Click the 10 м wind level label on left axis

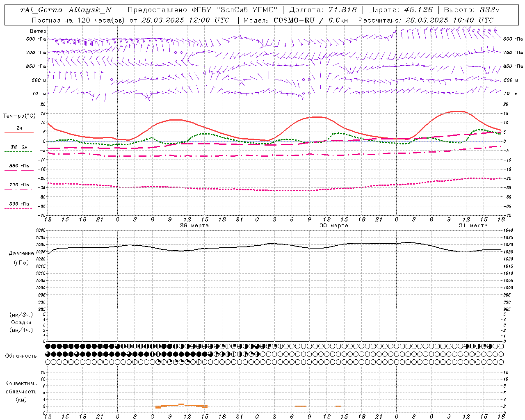pyautogui.click(x=40, y=94)
